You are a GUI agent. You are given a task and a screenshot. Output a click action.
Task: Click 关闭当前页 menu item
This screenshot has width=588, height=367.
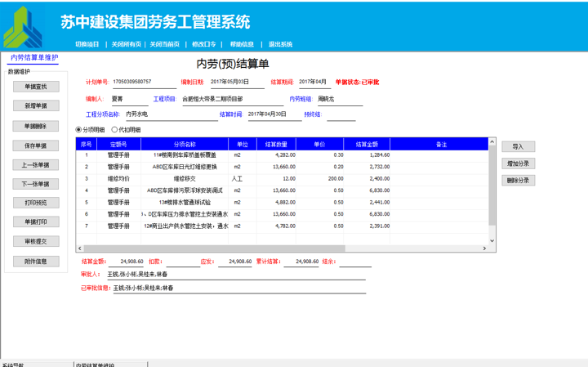165,44
